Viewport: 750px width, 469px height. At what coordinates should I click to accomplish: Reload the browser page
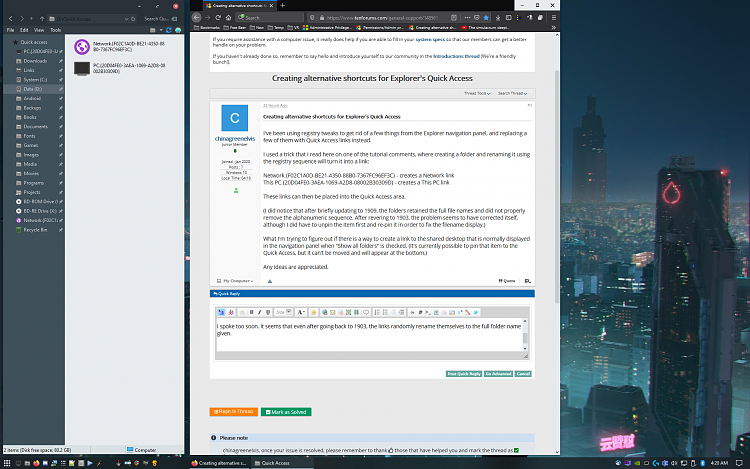tap(218, 18)
